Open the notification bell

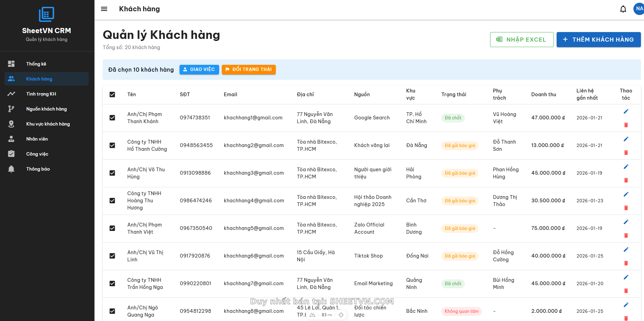[x=623, y=9]
